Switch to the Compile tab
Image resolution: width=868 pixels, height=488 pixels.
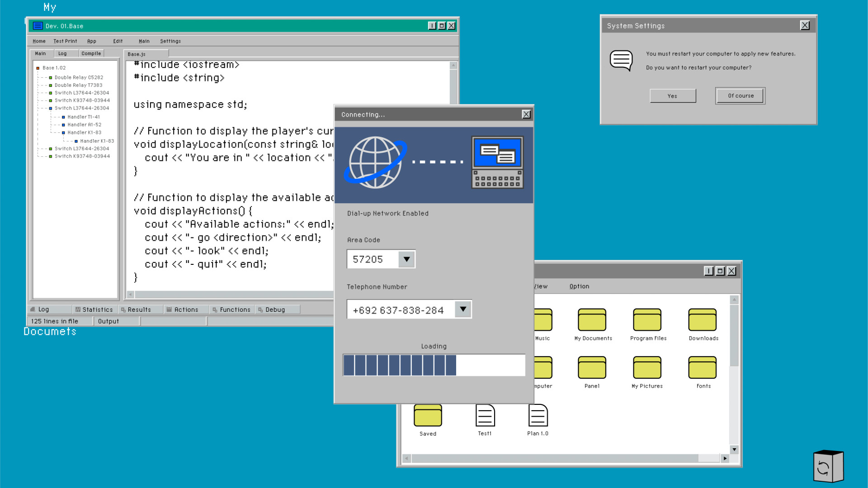pyautogui.click(x=91, y=53)
